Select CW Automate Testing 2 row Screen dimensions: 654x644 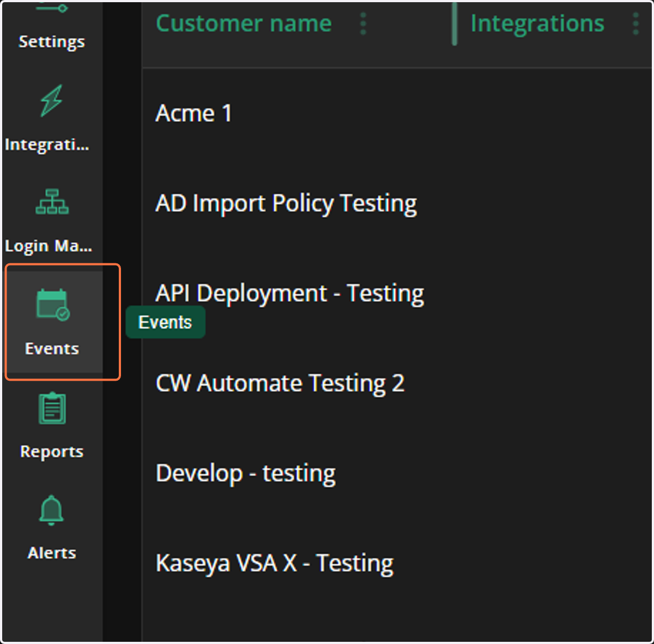[397, 383]
